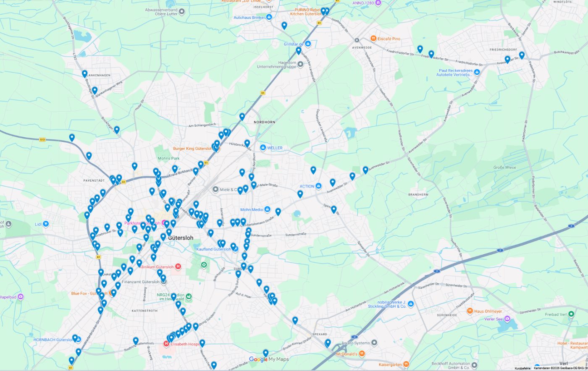The height and width of the screenshot is (371, 588).
Task: Click the Thaddäusstraße street label
Action: (465, 301)
